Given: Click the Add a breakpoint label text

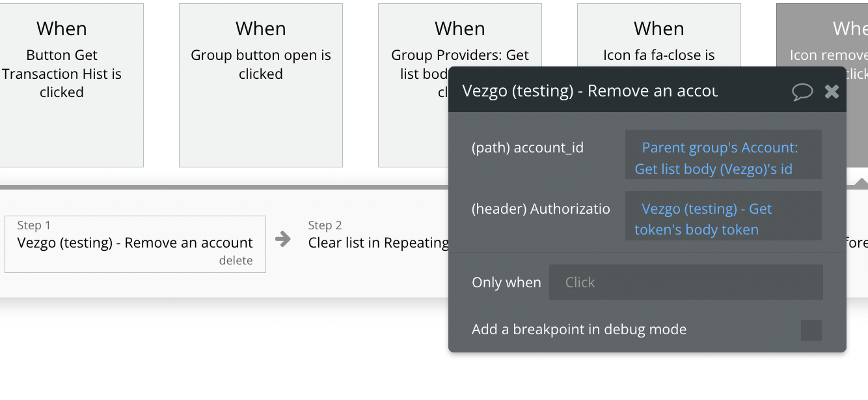Looking at the screenshot, I should coord(578,330).
